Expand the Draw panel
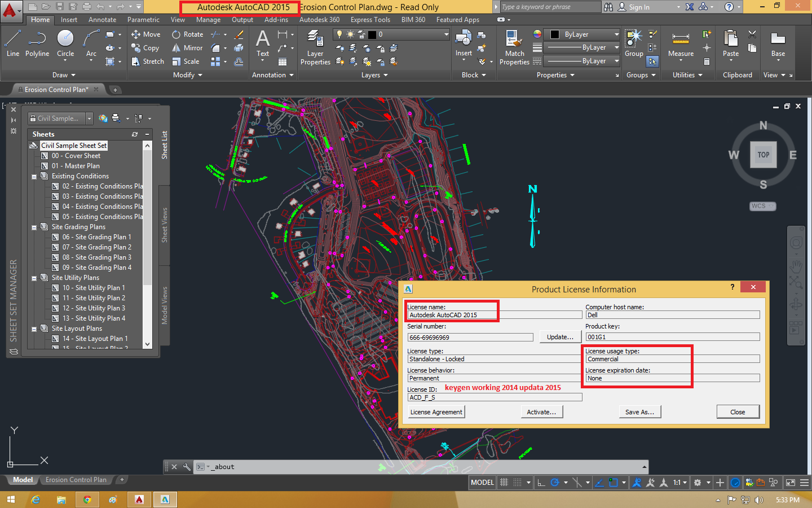The height and width of the screenshot is (508, 812). pos(64,75)
